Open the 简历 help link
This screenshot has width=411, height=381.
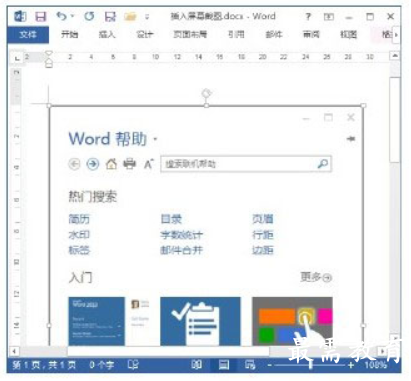click(x=79, y=219)
